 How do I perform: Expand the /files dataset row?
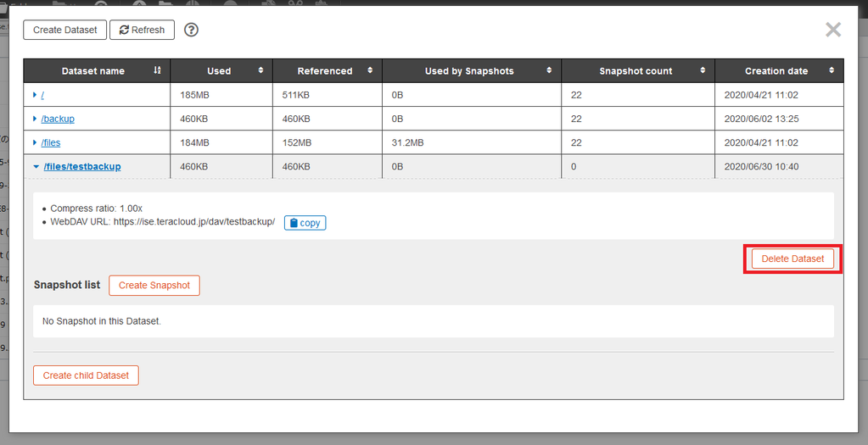pos(35,142)
